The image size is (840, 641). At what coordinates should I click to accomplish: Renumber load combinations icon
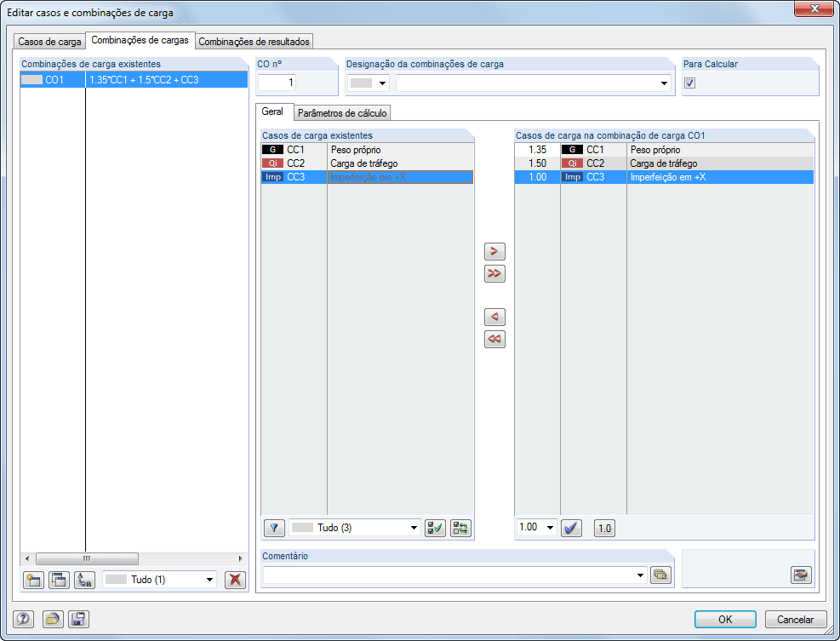[x=84, y=580]
